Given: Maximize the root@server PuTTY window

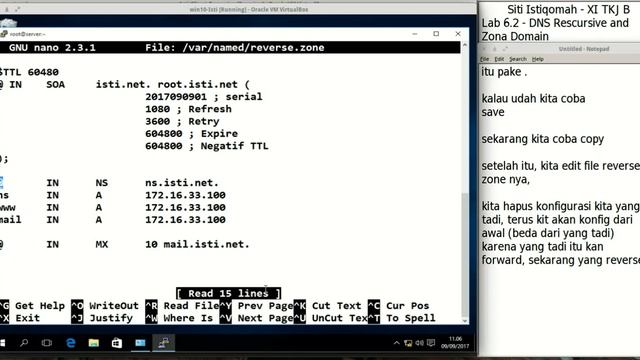Looking at the screenshot, I should click(436, 34).
